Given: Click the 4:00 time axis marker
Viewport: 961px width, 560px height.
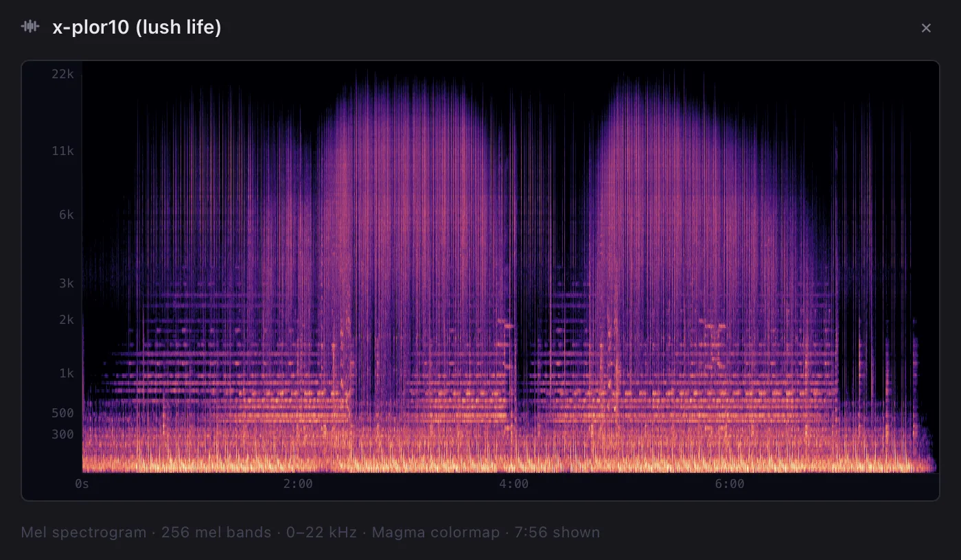Looking at the screenshot, I should 513,484.
